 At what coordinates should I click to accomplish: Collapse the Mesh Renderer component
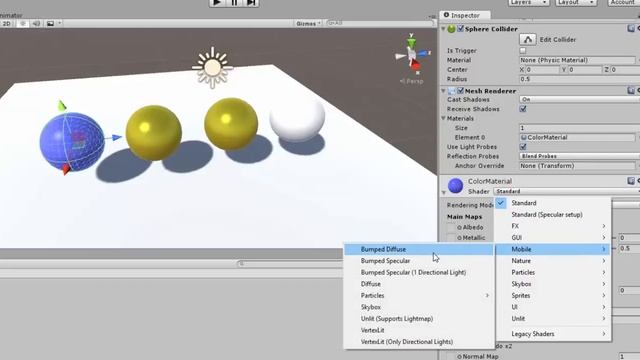[x=443, y=91]
